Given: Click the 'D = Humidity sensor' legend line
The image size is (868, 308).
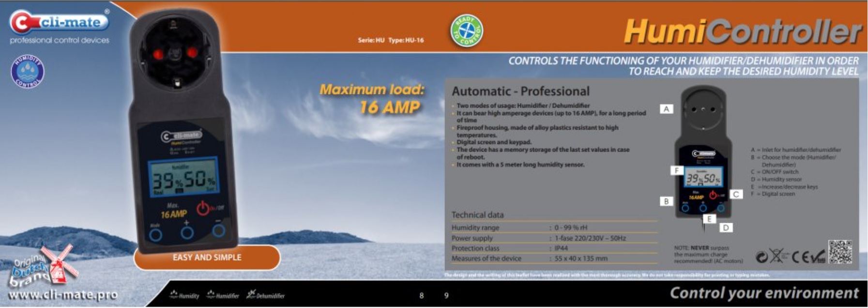Looking at the screenshot, I should tap(776, 179).
